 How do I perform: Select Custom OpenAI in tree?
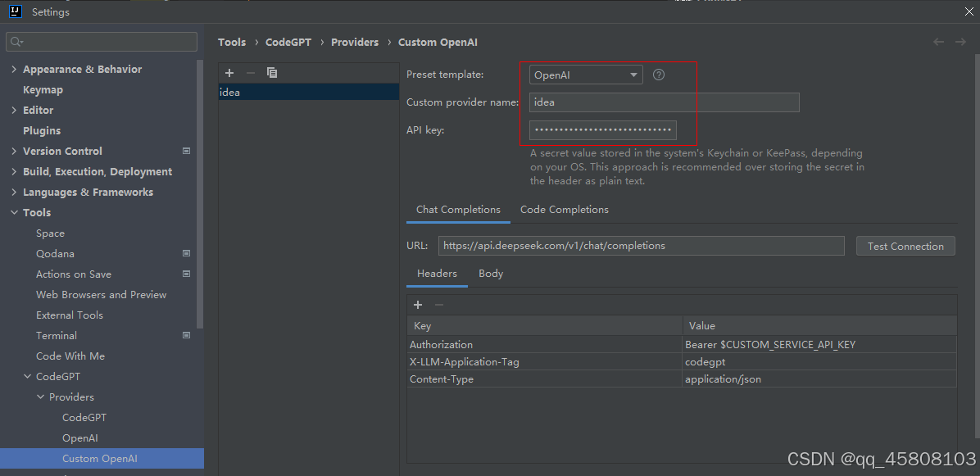(x=102, y=459)
